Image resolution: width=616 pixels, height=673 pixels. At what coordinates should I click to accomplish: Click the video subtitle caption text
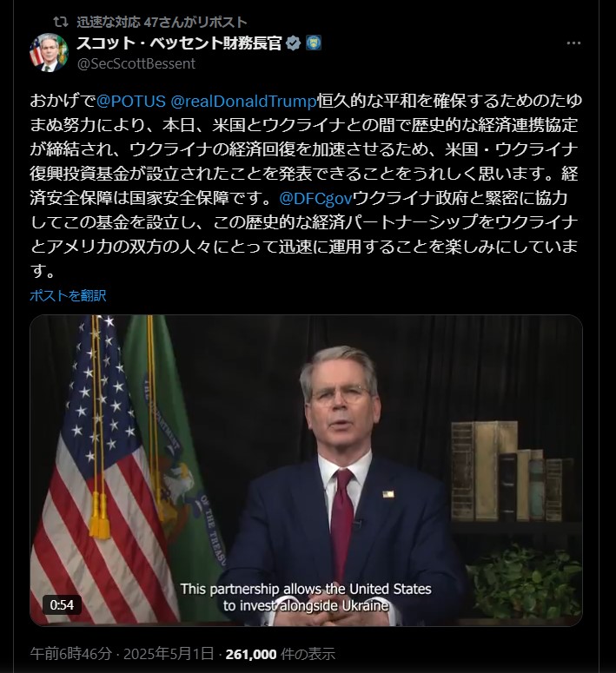click(x=306, y=597)
